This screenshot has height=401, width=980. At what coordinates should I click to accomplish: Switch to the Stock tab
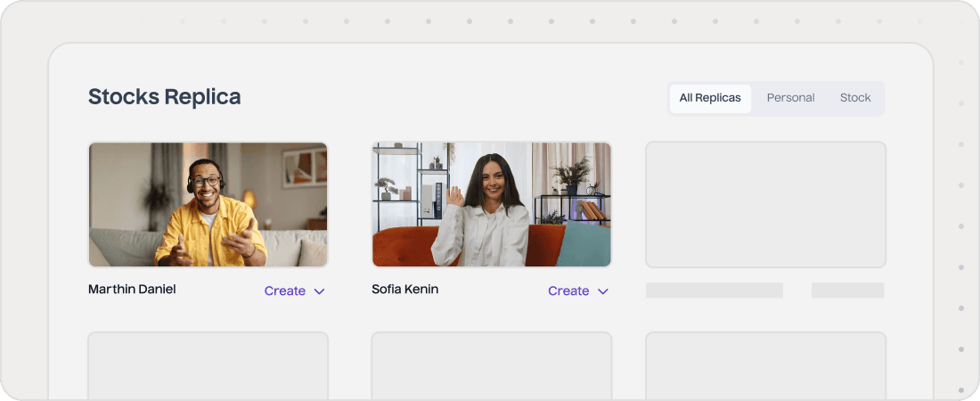(855, 98)
